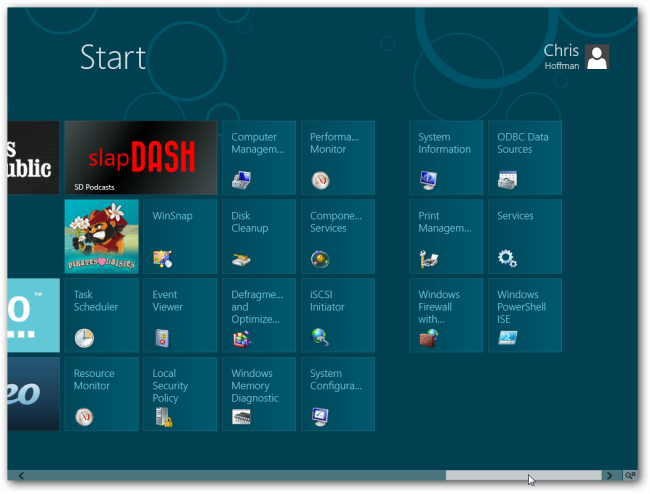Click the "Local Security Policy" tile label
Screen dimensions: 650x494
[170, 385]
